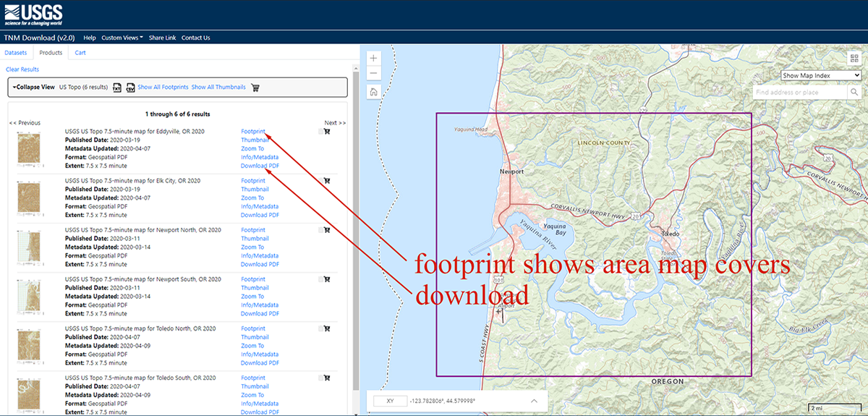Viewport: 868px width, 416px height.
Task: Tick the Toledo South result checkbox
Action: pyautogui.click(x=320, y=378)
